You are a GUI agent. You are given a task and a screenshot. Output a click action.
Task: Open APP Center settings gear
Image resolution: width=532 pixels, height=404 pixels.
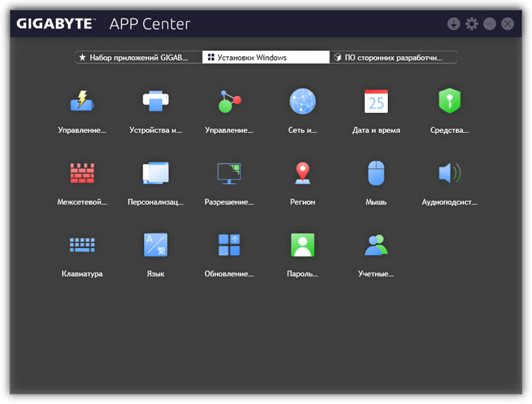click(471, 24)
